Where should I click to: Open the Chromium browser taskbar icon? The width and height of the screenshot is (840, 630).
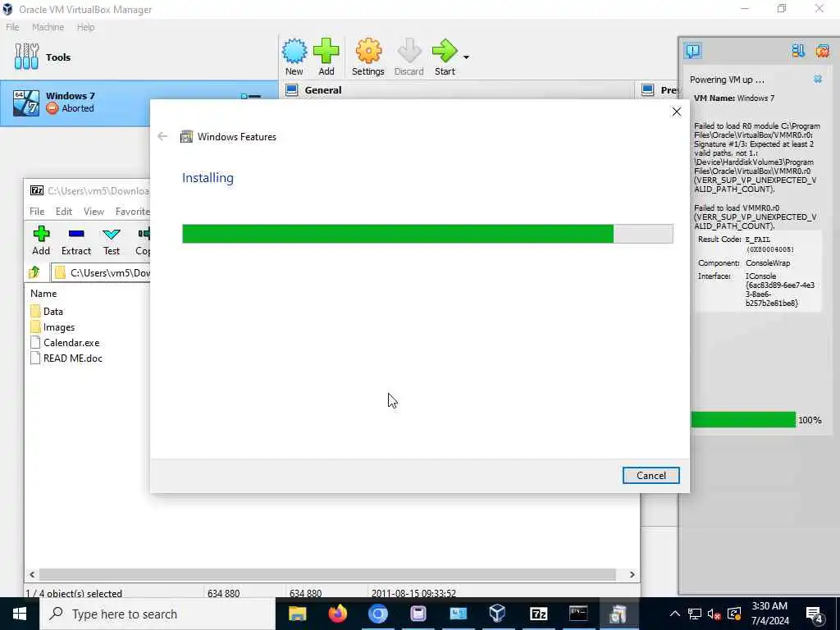point(377,614)
